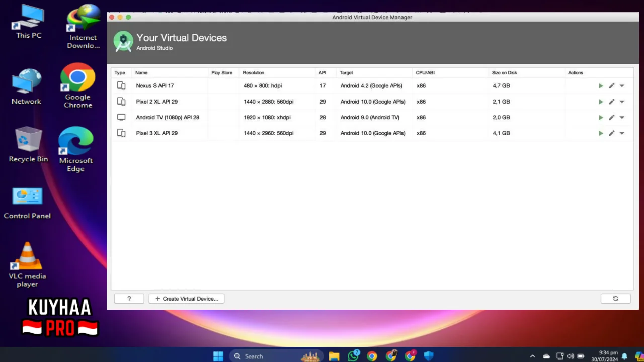Image resolution: width=644 pixels, height=362 pixels.
Task: Show hidden system tray icons
Action: (x=532, y=356)
